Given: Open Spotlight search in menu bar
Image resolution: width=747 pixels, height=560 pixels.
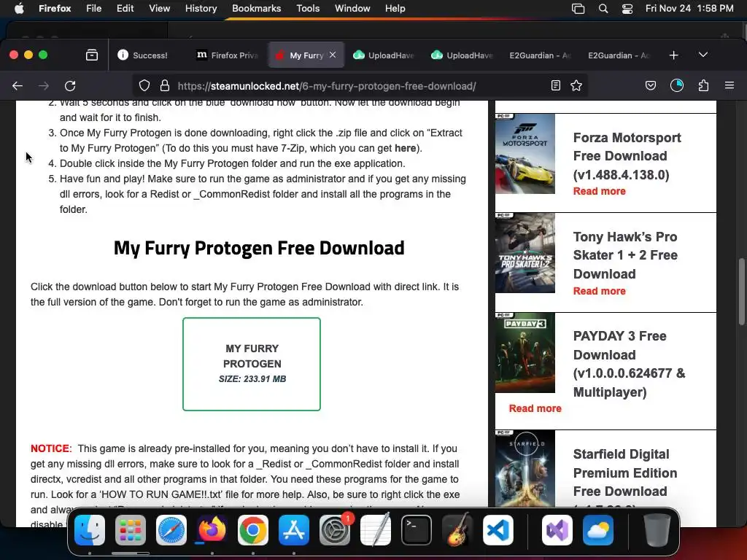Looking at the screenshot, I should pyautogui.click(x=603, y=9).
